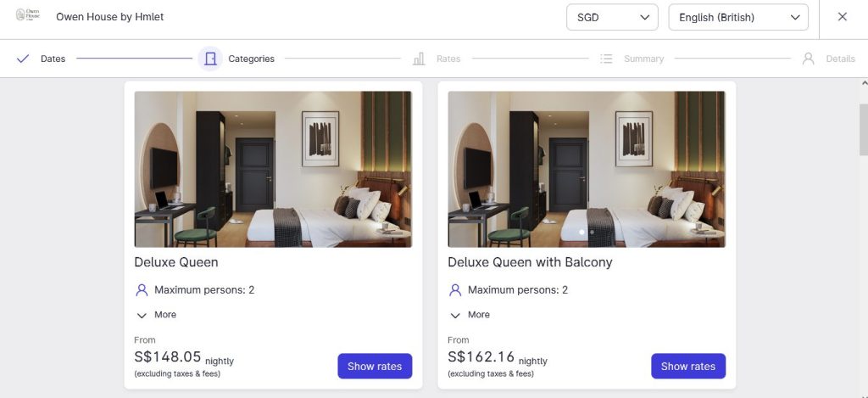Click the Categories door step icon
The width and height of the screenshot is (868, 398).
211,59
